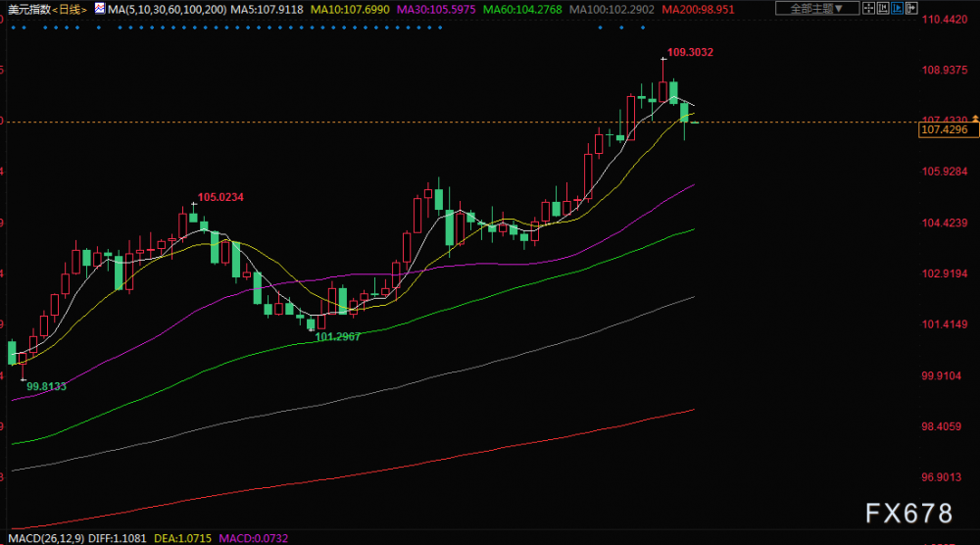Viewport: 980px width, 545px height.
Task: Click the 美元指数 symbol title
Action: point(28,10)
